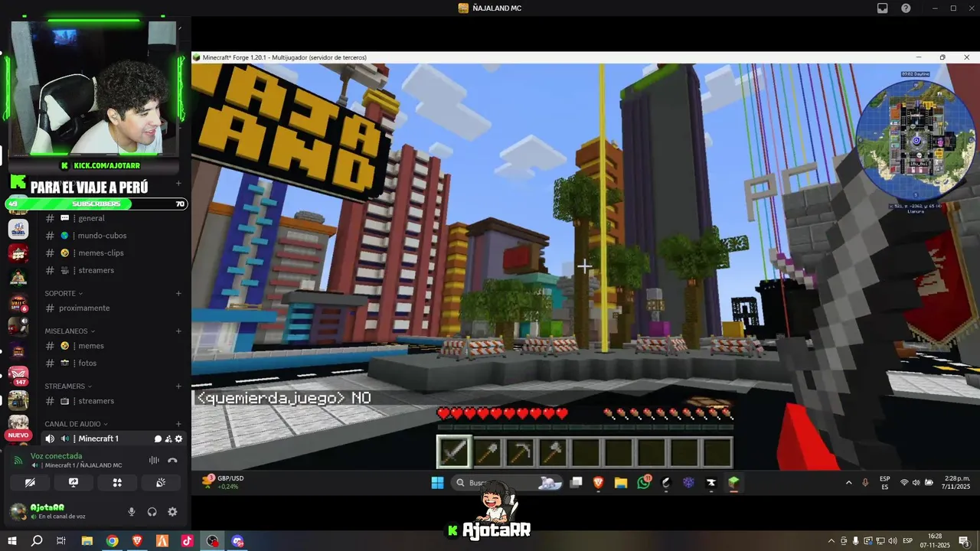Show hidden icons in outer tray
Image resolution: width=980 pixels, height=551 pixels.
[832, 541]
